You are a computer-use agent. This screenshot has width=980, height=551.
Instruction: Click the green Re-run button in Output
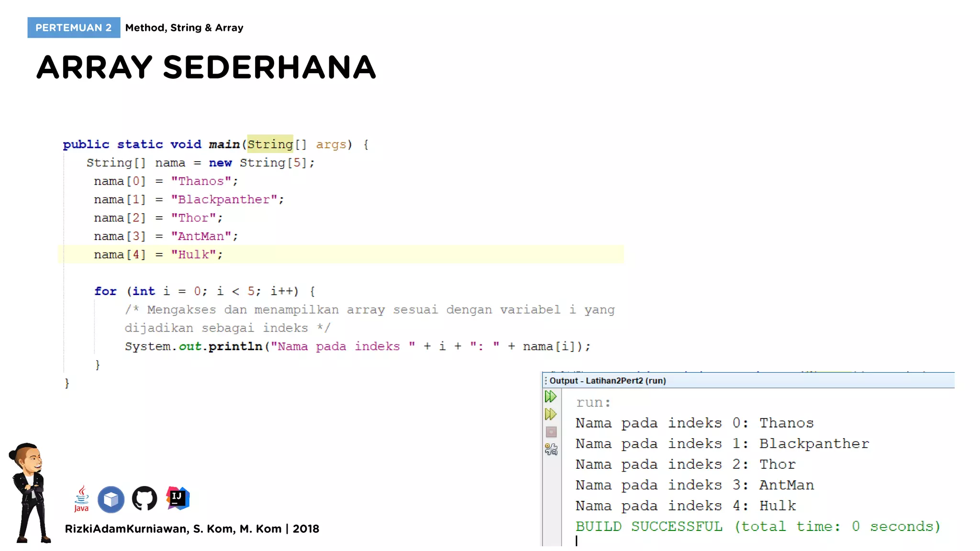551,397
